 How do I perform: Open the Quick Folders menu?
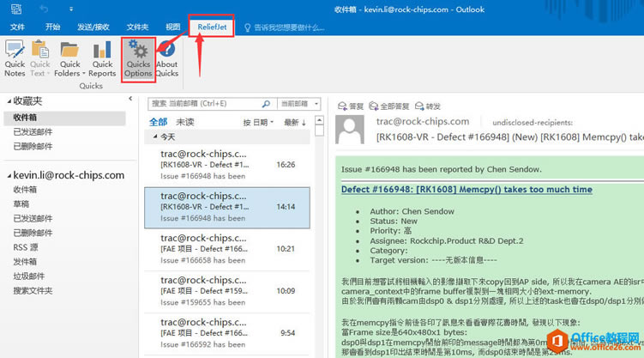click(69, 58)
